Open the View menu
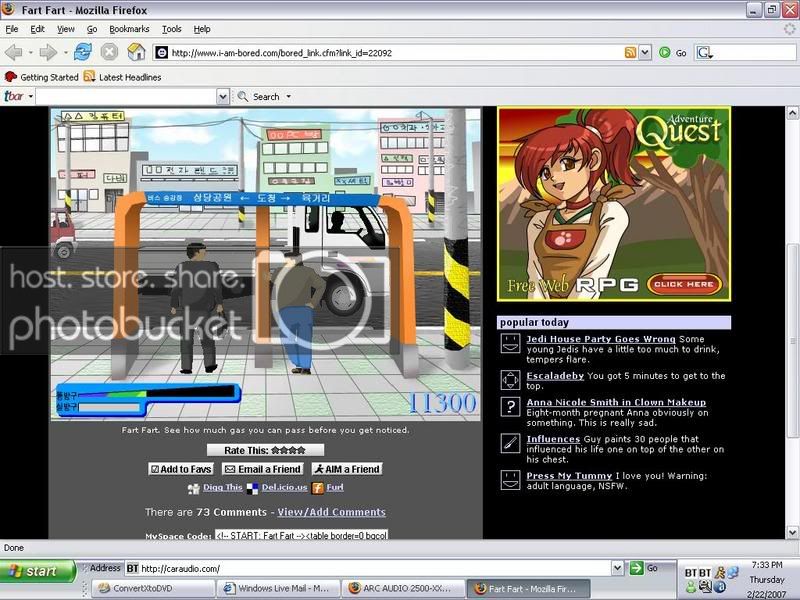800x600 pixels. pyautogui.click(x=65, y=29)
